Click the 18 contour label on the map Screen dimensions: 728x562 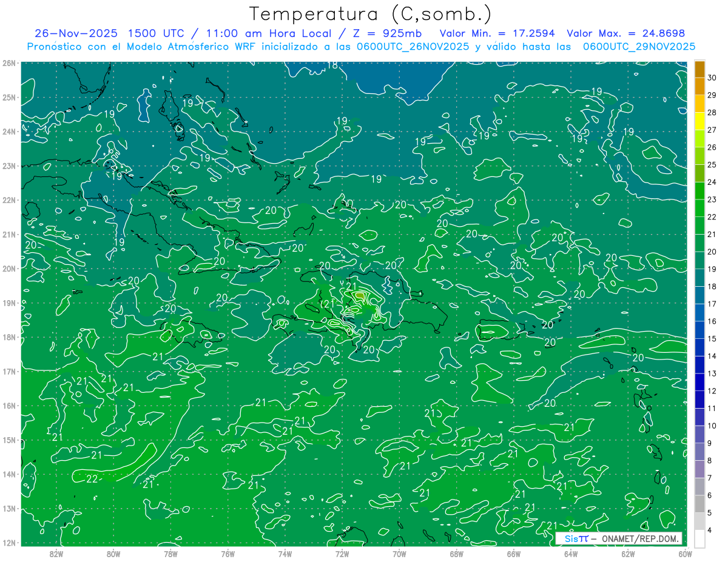pos(332,65)
